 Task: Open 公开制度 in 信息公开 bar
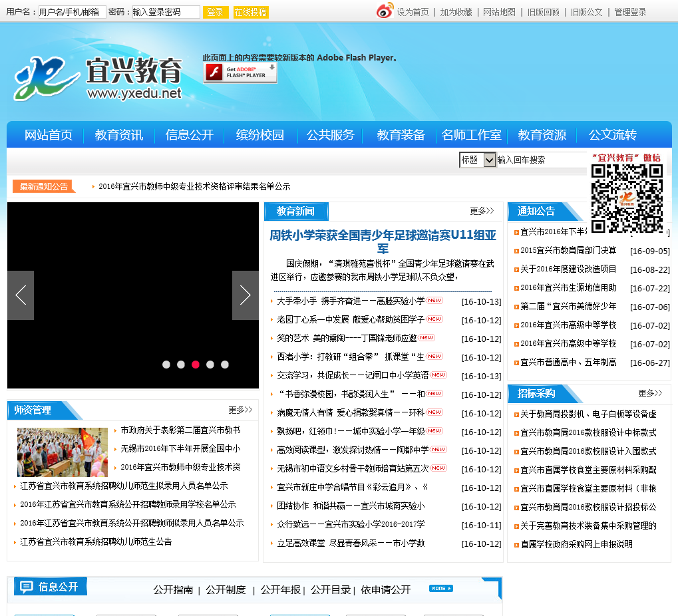coord(226,589)
